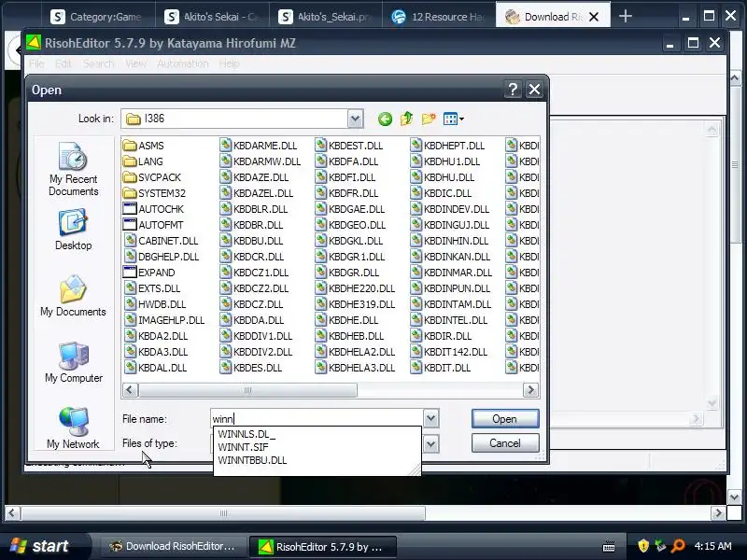
Task: Click the magnifier tray icon
Action: tap(678, 546)
